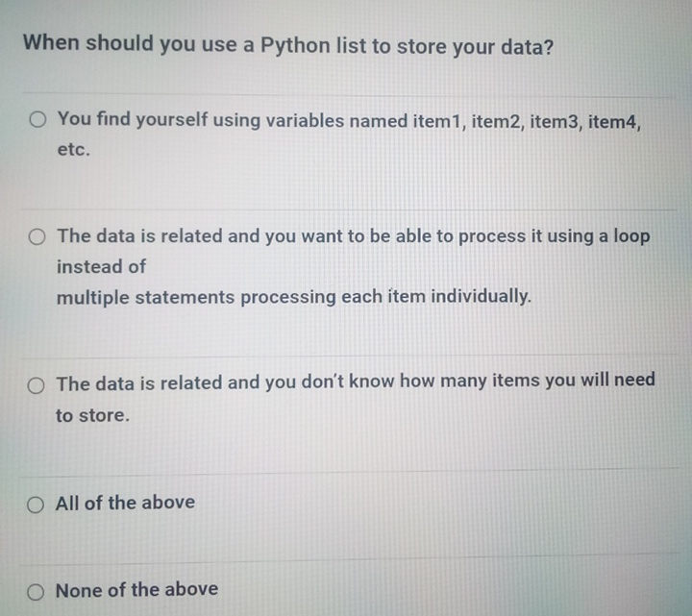Click the word 'need' in third option

tap(634, 381)
